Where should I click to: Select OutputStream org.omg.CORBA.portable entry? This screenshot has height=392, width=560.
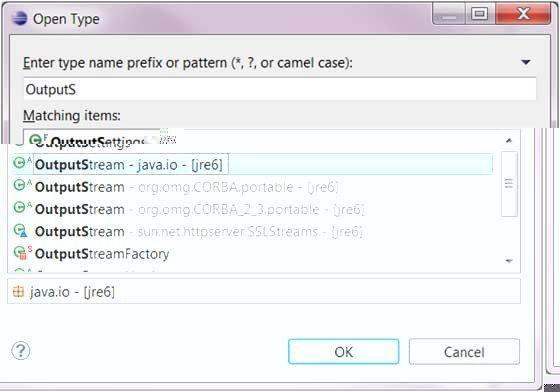(x=187, y=187)
